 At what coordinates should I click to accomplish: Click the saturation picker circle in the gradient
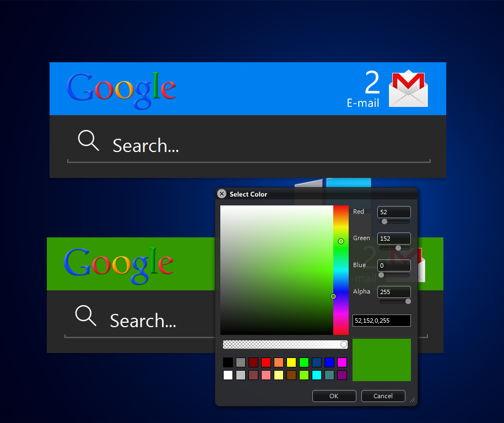coord(333,296)
